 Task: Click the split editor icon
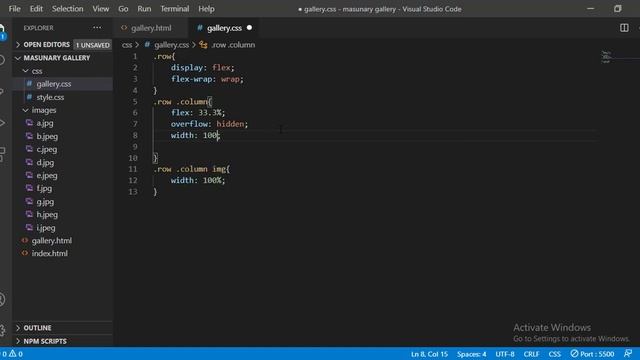tap(624, 28)
